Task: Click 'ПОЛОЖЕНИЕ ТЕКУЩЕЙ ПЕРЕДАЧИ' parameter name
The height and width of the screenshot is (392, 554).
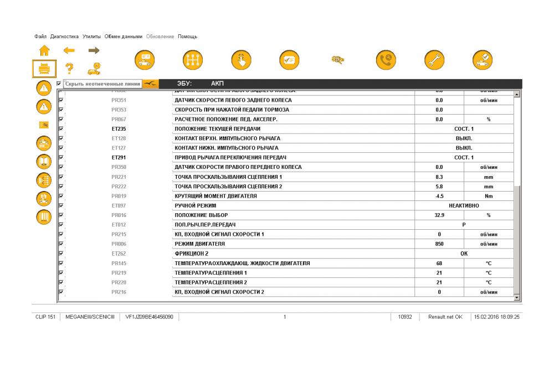Action: (218, 129)
